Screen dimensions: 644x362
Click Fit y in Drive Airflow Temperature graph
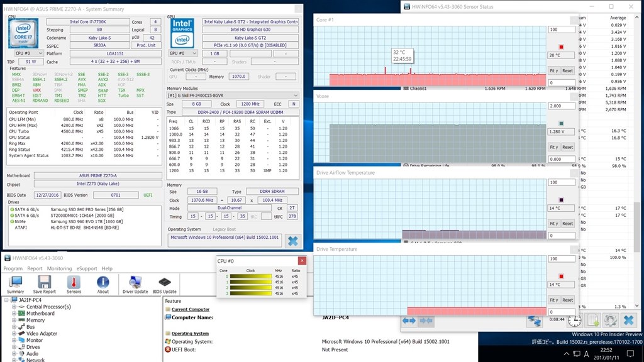[553, 223]
